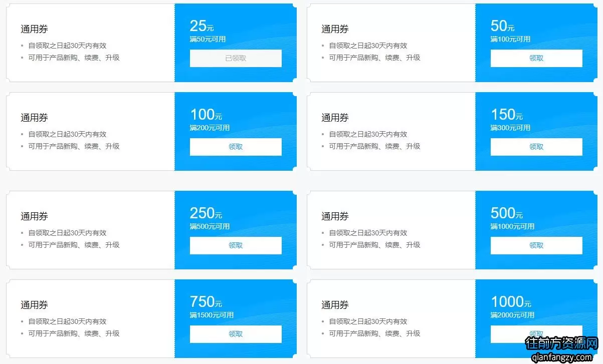Click the 通用券 title on the 25元 coupon
Viewport: 603px width, 364px height.
pyautogui.click(x=34, y=29)
